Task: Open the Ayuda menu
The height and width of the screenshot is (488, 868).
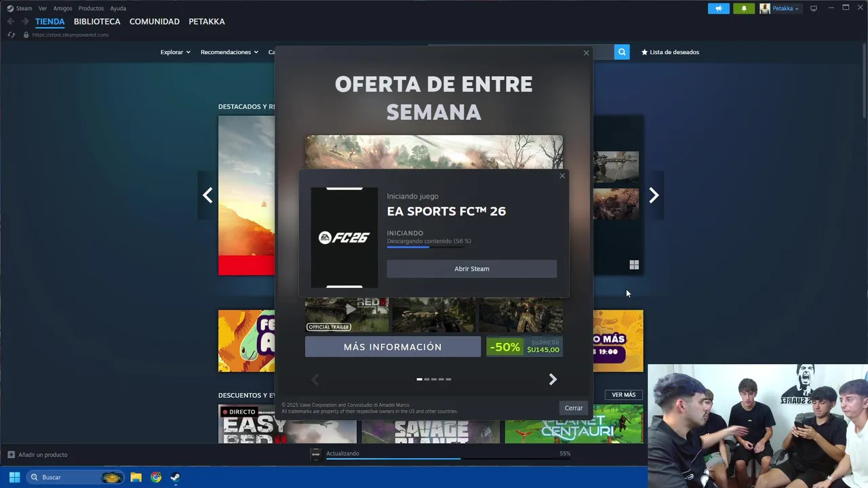Action: click(x=118, y=8)
